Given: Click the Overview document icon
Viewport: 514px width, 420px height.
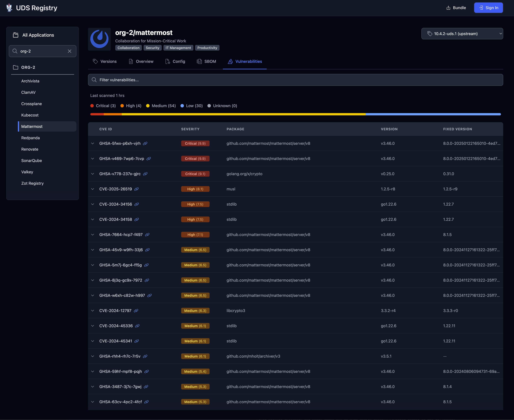Looking at the screenshot, I should coord(131,61).
